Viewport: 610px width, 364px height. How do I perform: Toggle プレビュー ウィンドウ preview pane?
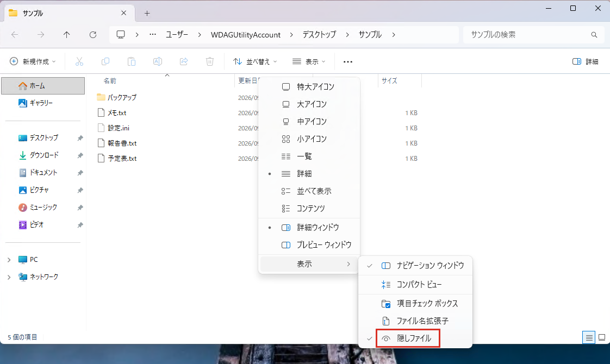pos(309,244)
